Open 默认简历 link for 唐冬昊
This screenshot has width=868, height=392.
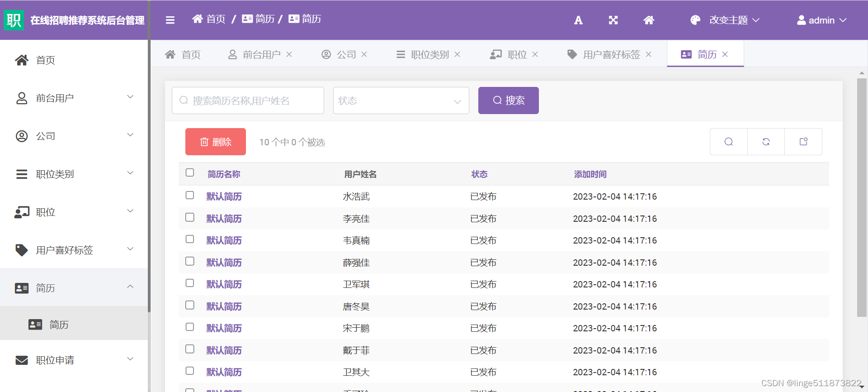tap(224, 306)
